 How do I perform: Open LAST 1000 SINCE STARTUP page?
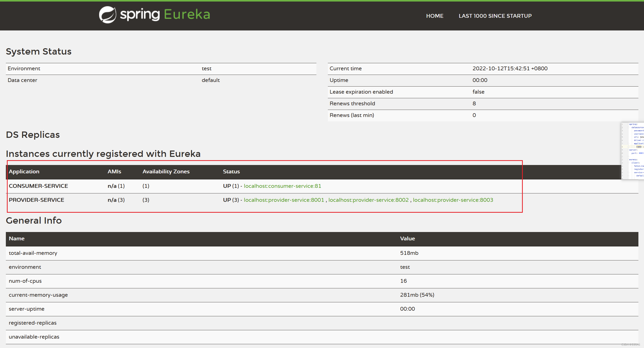coord(495,16)
